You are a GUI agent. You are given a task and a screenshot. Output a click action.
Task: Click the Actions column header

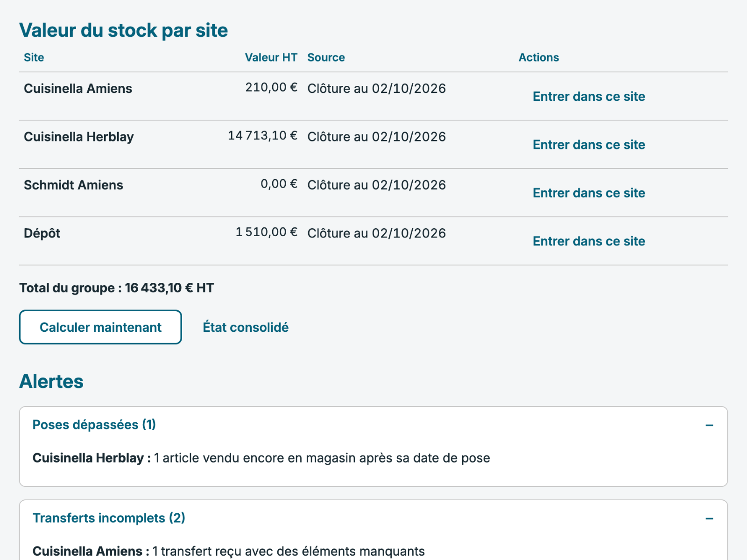click(539, 57)
